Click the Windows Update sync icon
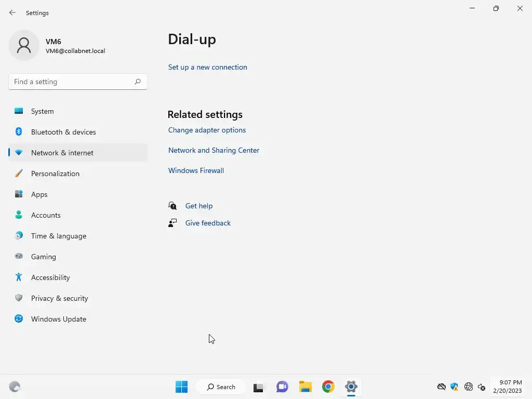 click(19, 318)
